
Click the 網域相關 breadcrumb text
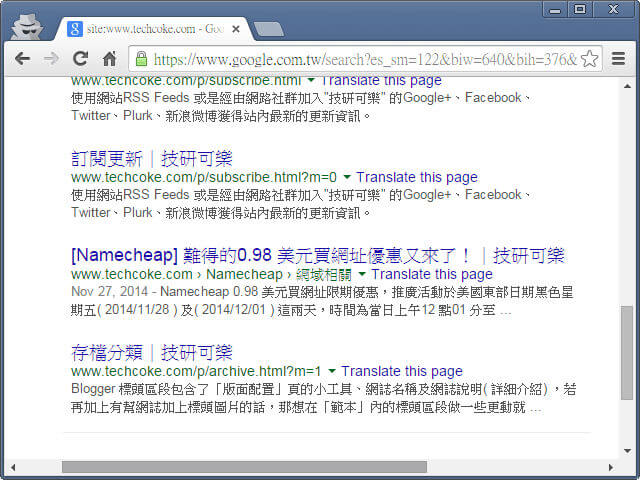(324, 275)
